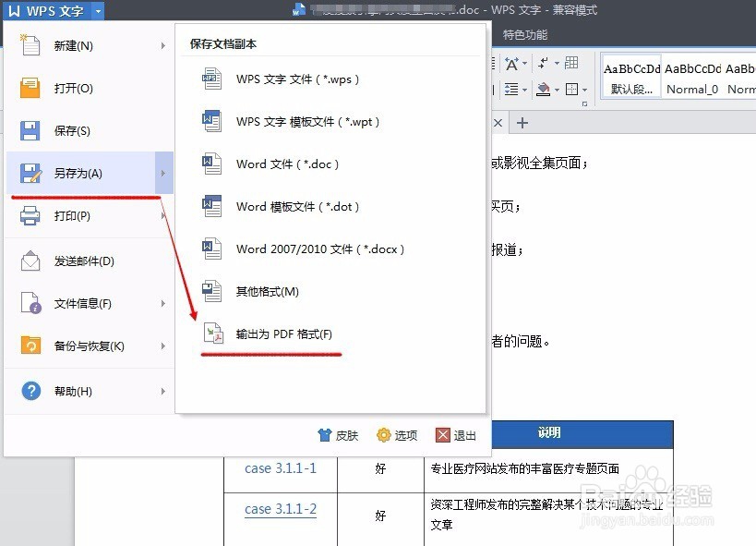
Task: Expand the 备份与恢复(K) submenu arrow
Action: tap(163, 346)
